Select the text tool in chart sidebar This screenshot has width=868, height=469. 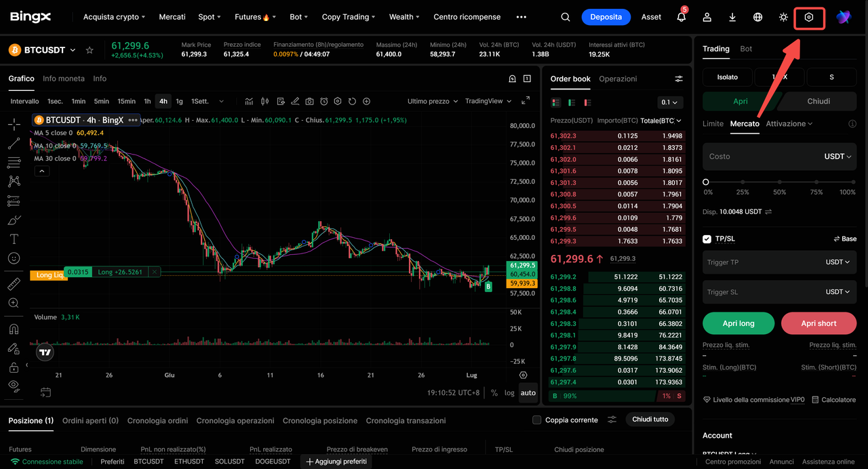point(14,239)
